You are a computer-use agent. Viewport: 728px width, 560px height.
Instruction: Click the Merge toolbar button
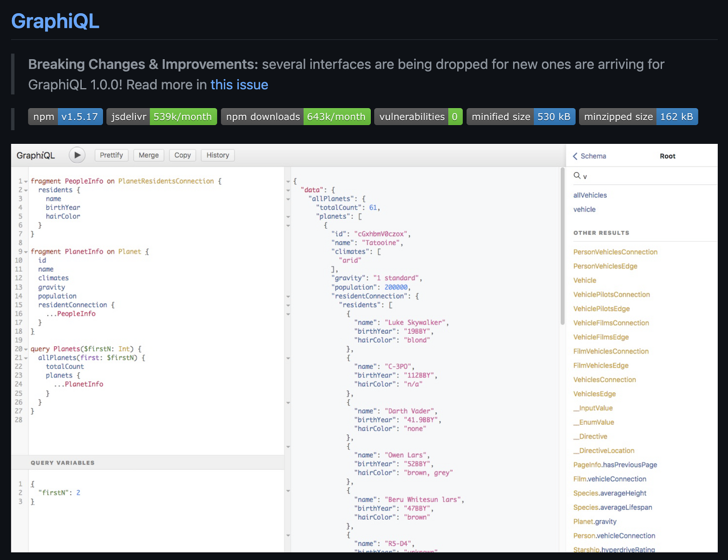[149, 155]
